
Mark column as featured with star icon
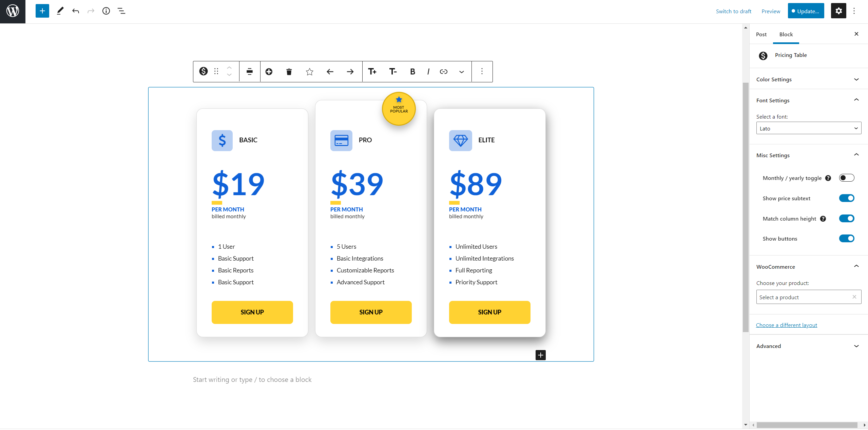[309, 71]
